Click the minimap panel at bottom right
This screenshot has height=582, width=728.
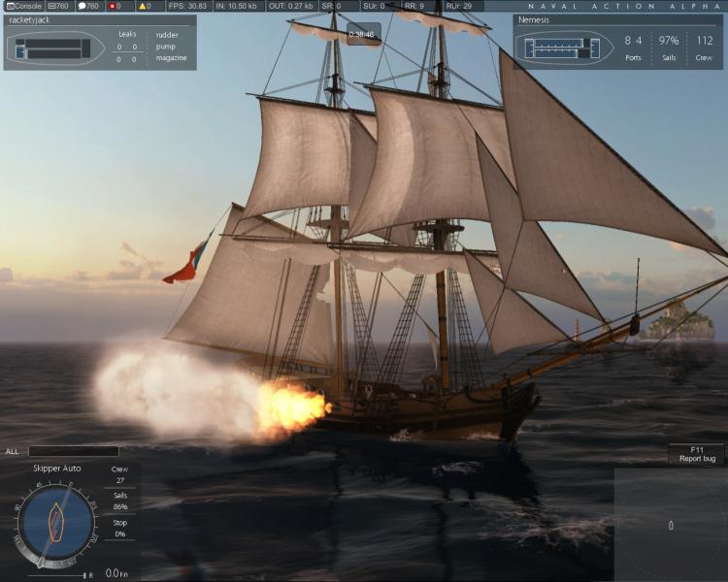671,525
